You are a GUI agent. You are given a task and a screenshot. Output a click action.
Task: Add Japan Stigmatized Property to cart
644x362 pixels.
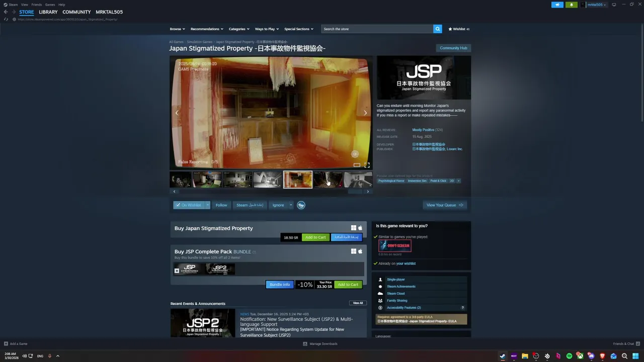(x=315, y=237)
